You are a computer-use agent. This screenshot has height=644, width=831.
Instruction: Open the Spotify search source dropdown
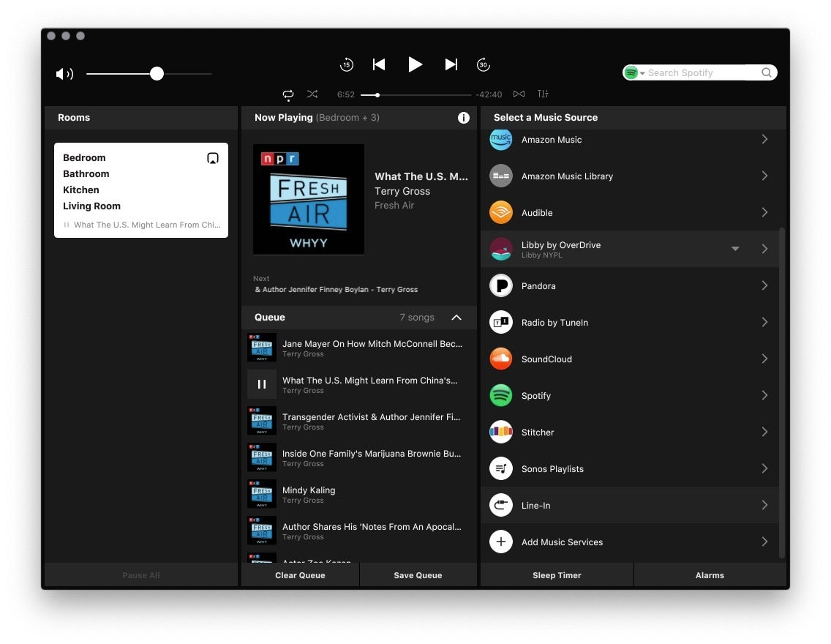pos(633,72)
